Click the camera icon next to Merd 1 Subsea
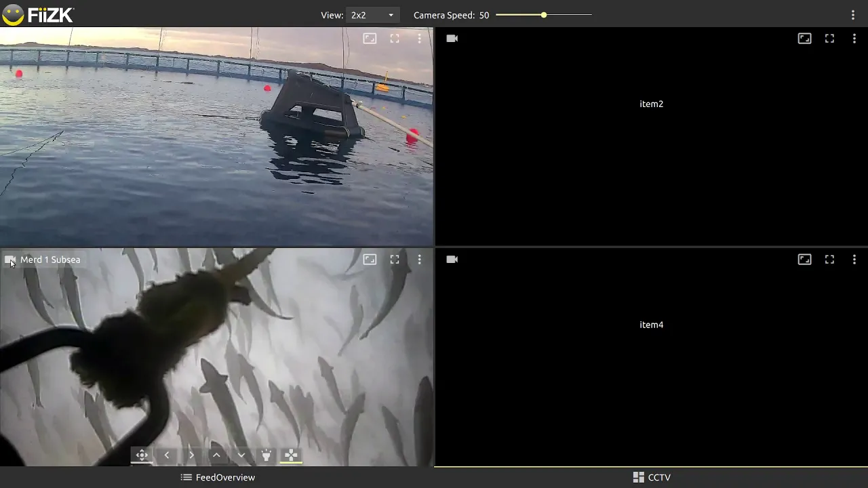868x488 pixels. pyautogui.click(x=9, y=260)
